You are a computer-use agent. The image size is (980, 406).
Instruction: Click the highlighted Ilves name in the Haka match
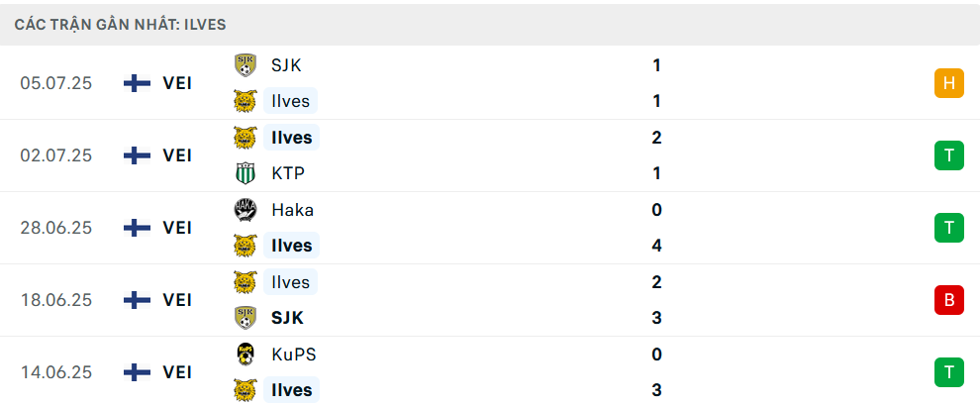pyautogui.click(x=291, y=246)
